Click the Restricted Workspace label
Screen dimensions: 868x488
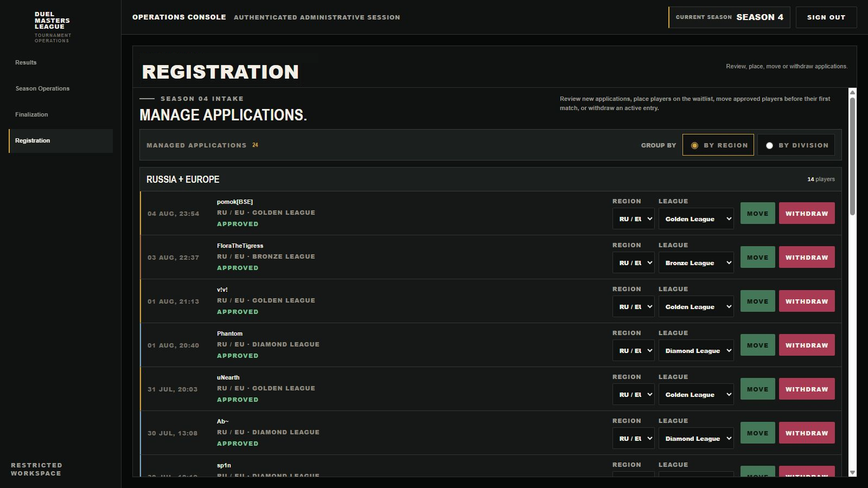click(x=36, y=469)
